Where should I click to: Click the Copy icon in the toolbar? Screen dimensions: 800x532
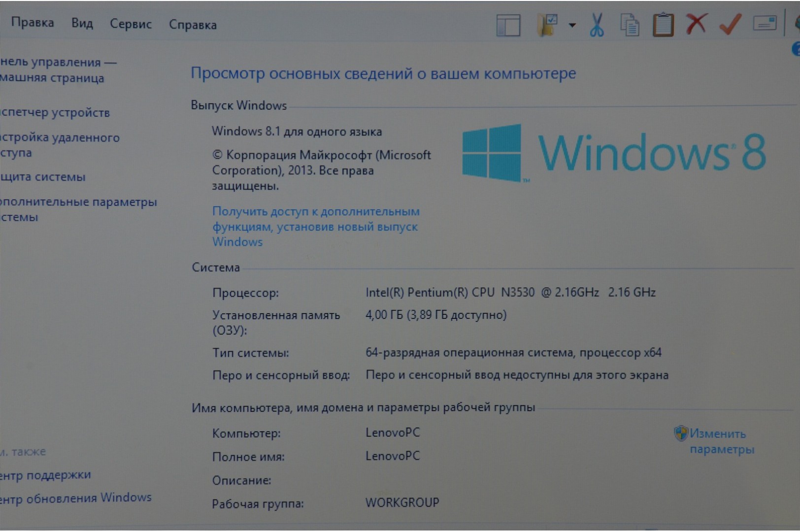[630, 25]
